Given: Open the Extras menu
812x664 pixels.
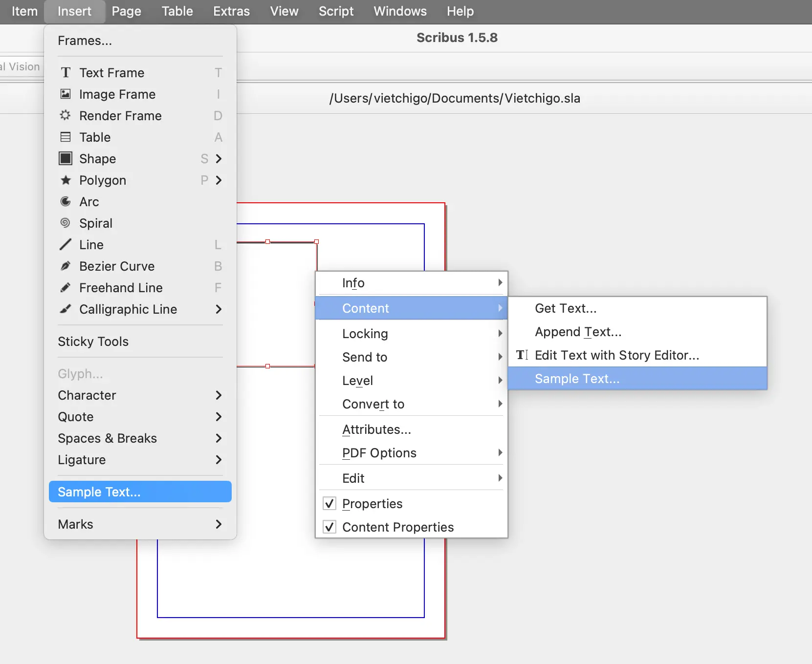Looking at the screenshot, I should [x=231, y=11].
